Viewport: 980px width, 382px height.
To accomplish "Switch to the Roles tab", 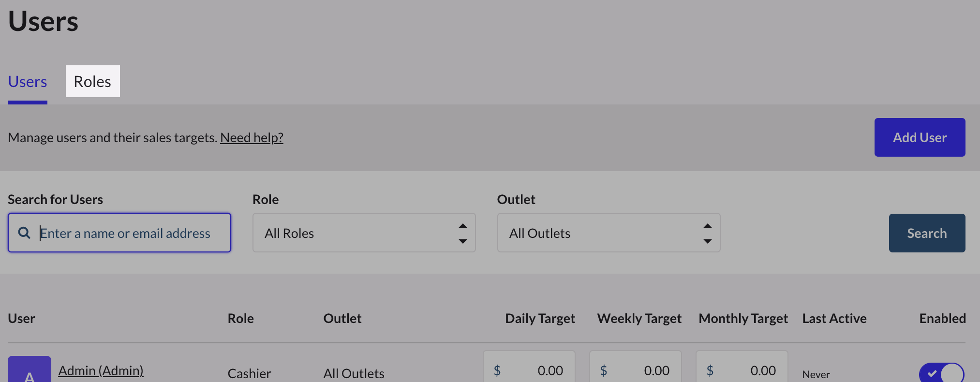I will tap(92, 82).
